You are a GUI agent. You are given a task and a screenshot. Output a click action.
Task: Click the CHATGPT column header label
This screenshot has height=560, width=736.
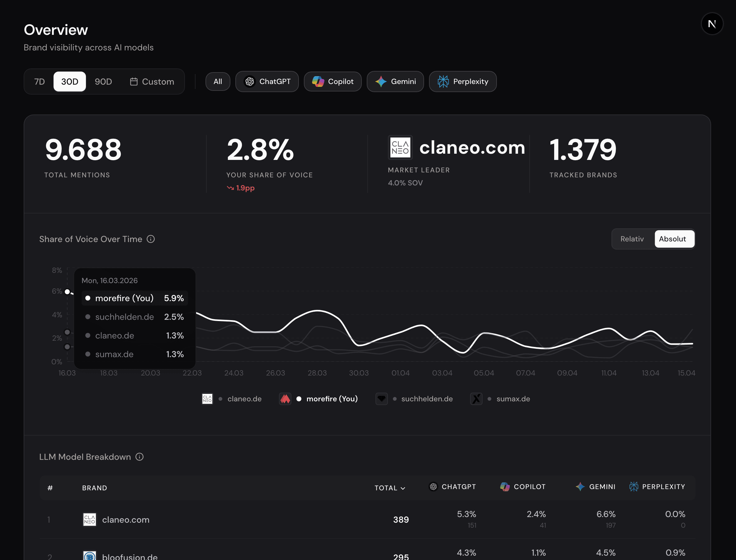tap(459, 487)
